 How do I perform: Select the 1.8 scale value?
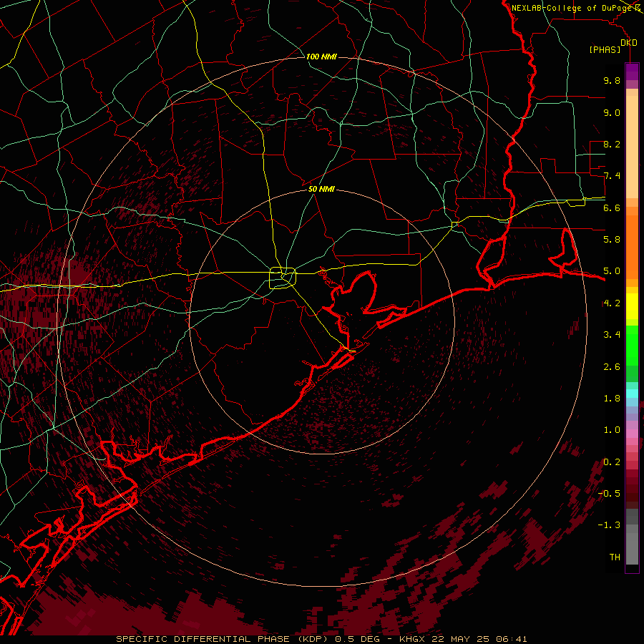point(612,399)
